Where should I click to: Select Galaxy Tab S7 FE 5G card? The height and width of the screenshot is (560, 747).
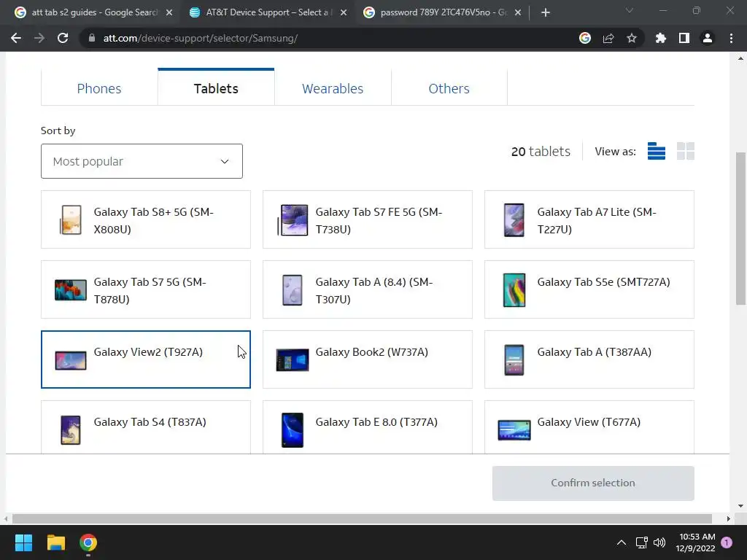368,219
